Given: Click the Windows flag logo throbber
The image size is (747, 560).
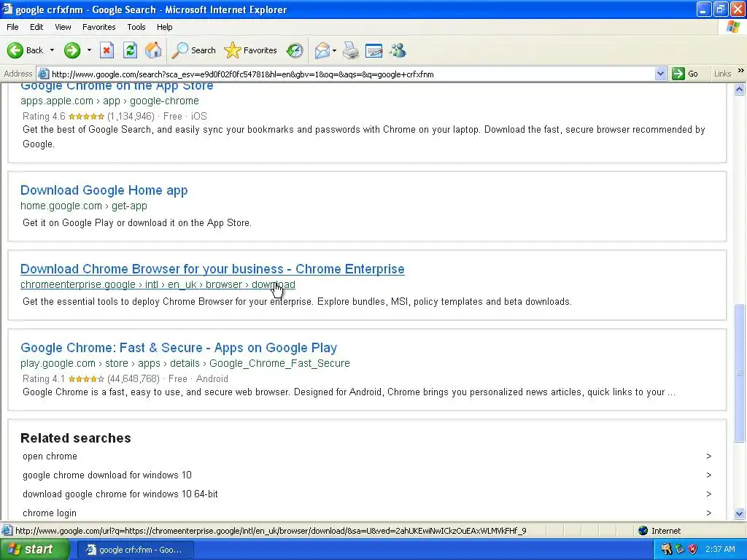Looking at the screenshot, I should pyautogui.click(x=734, y=27).
